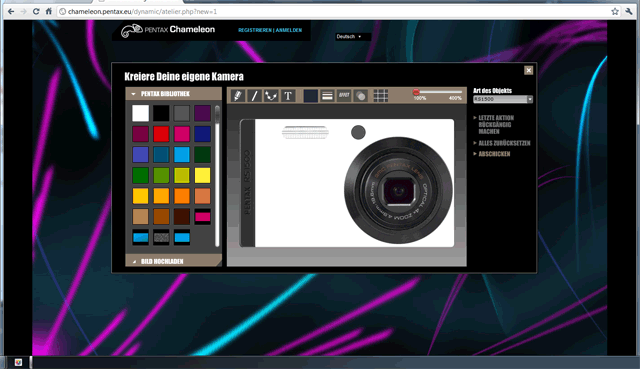Click Abschicken to submit design

[494, 154]
